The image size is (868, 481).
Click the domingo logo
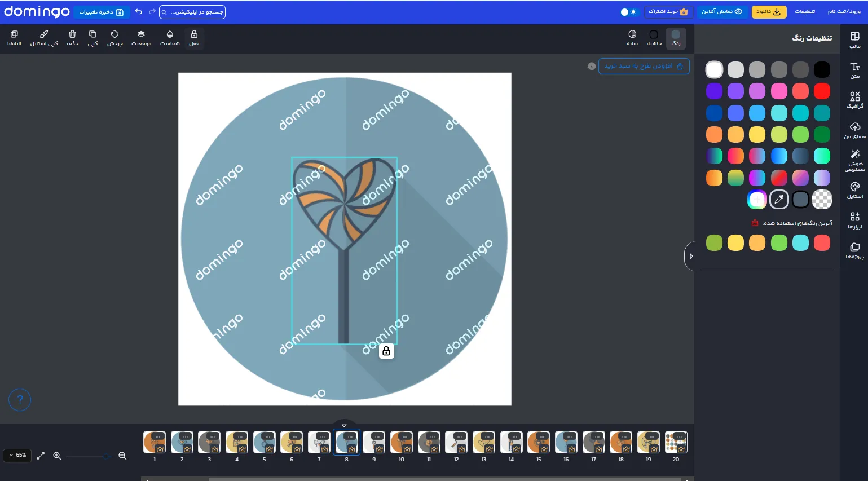tap(37, 11)
